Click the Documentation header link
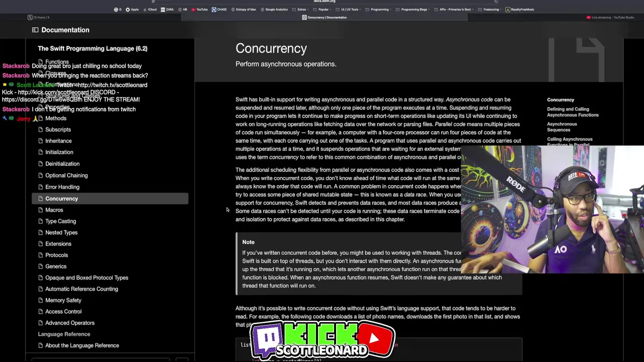This screenshot has height=362, width=644. (x=65, y=30)
